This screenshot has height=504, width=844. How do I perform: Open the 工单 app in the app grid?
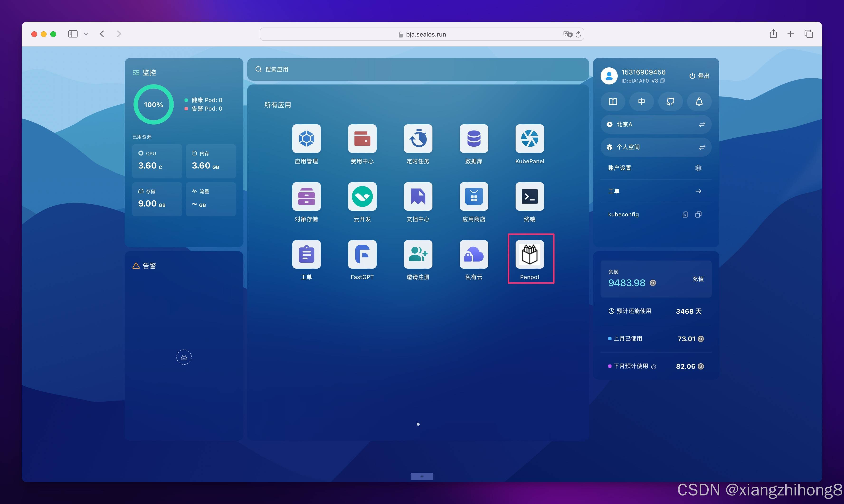[306, 254]
